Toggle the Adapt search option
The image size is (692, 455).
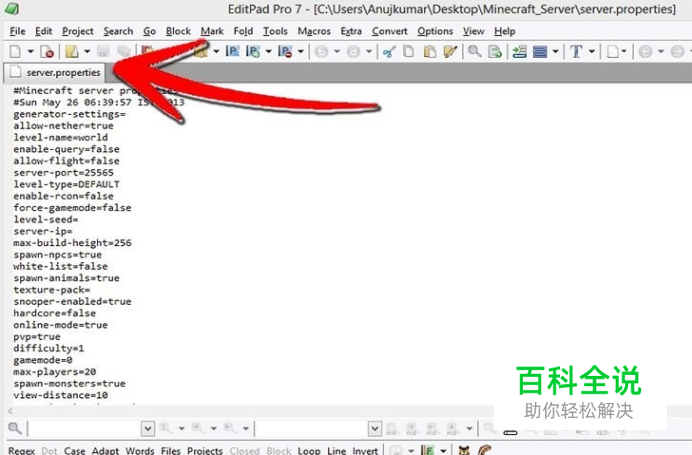coord(105,451)
